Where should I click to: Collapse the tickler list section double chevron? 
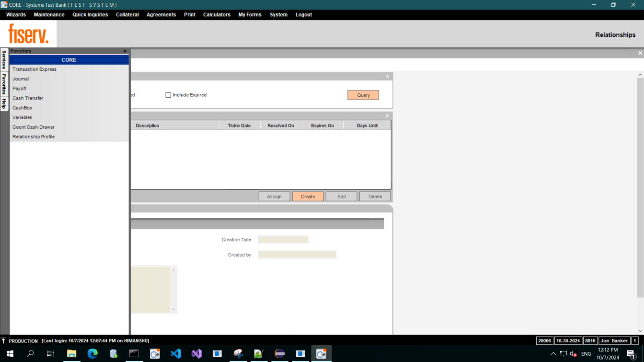coord(387,116)
